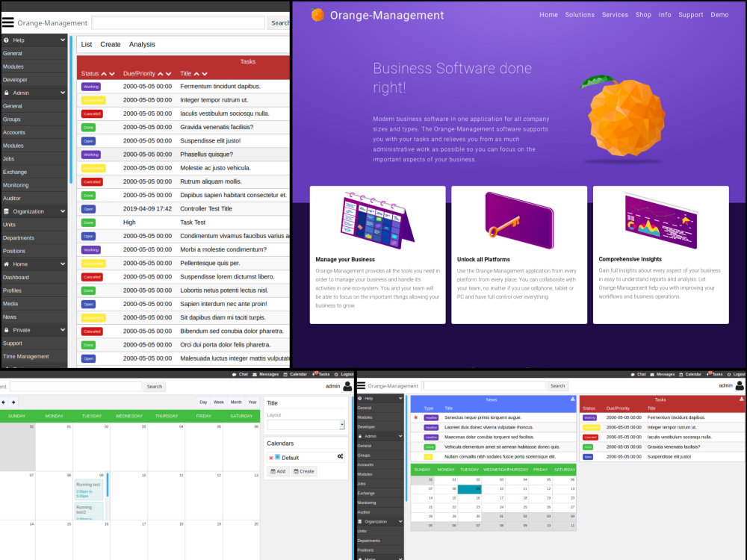Collapse the Home section in the task list sidebar
The image size is (747, 560).
click(63, 264)
